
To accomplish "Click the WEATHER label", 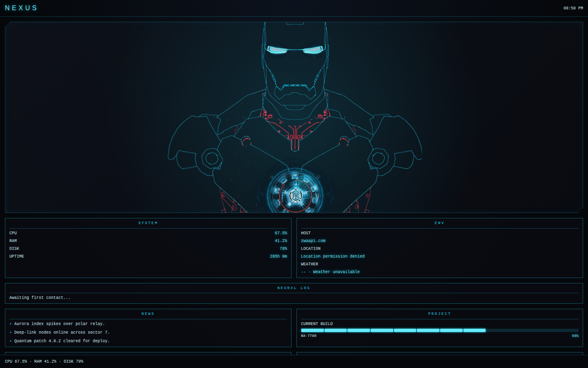I will point(310,264).
